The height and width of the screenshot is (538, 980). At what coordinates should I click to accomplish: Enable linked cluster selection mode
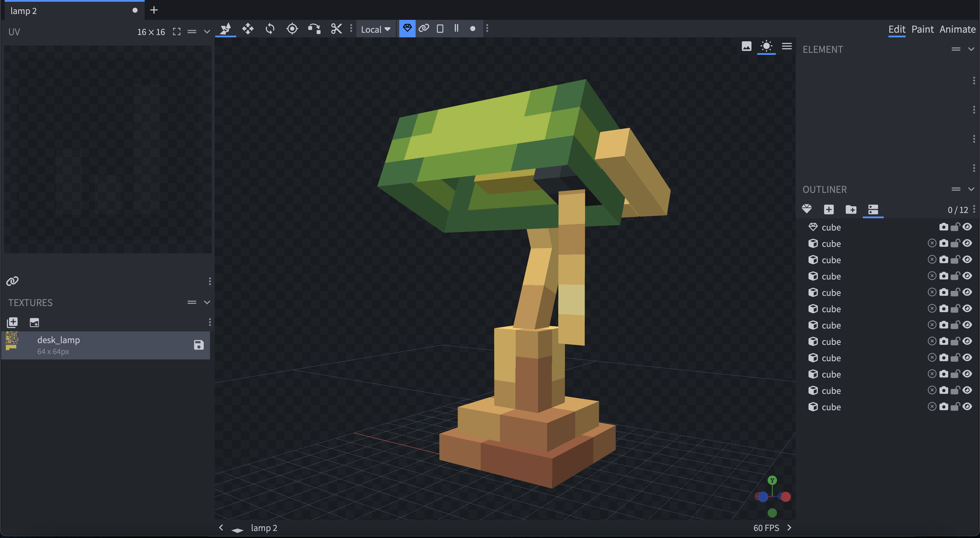pyautogui.click(x=424, y=29)
